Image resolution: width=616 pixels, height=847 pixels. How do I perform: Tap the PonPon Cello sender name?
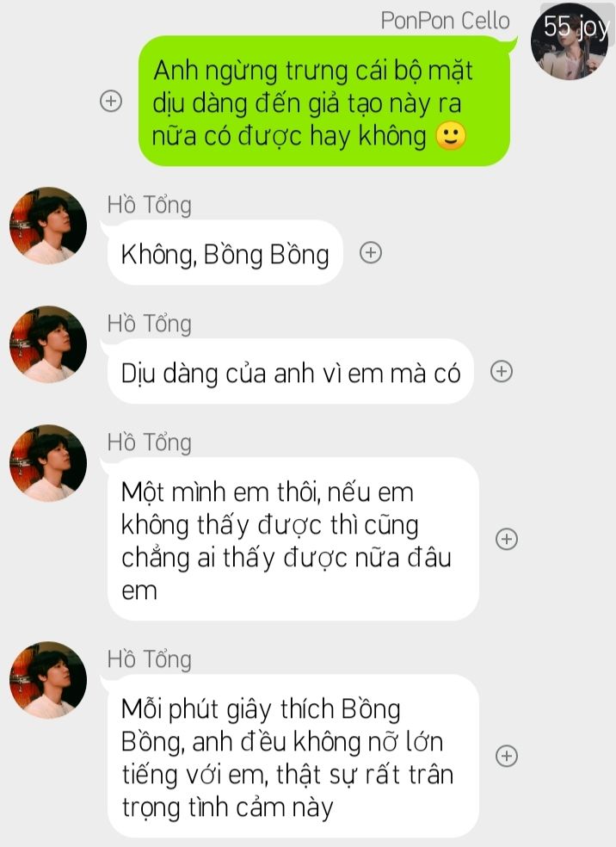pyautogui.click(x=446, y=21)
